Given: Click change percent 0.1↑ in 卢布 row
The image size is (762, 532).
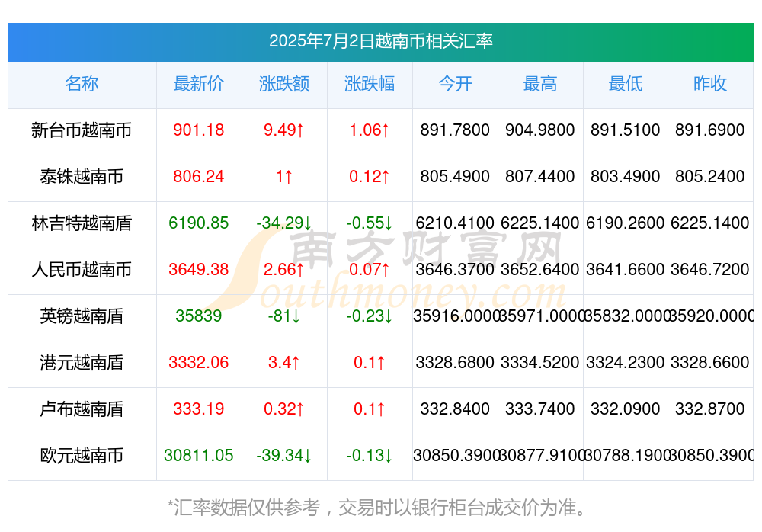Looking at the screenshot, I should (370, 409).
